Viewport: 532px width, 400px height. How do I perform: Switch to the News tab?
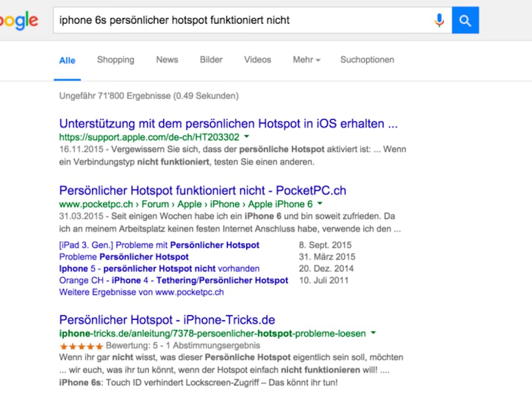[x=167, y=60]
